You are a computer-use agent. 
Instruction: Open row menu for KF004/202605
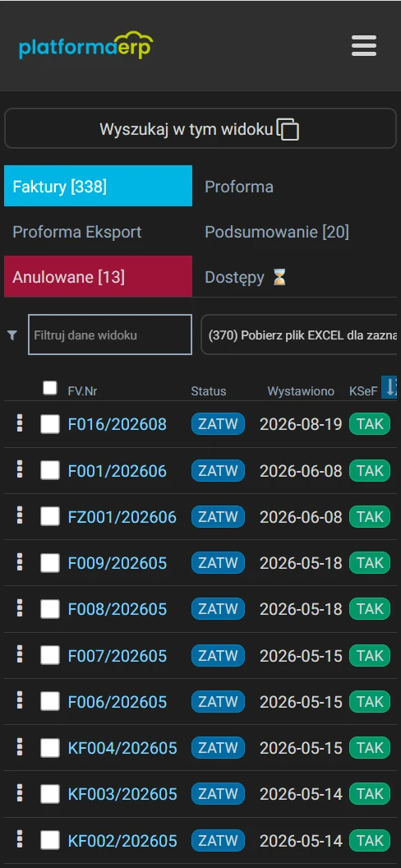(x=20, y=747)
